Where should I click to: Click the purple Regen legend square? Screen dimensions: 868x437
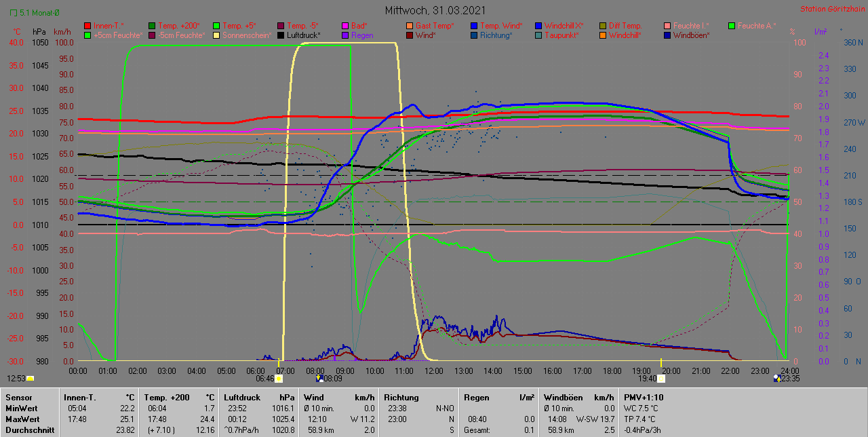pos(344,35)
